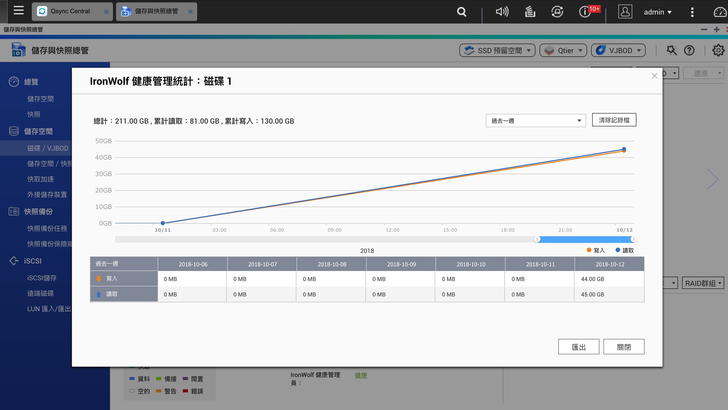Click the left handle of chart range slider
Viewport: 728px width, 410px height.
537,239
